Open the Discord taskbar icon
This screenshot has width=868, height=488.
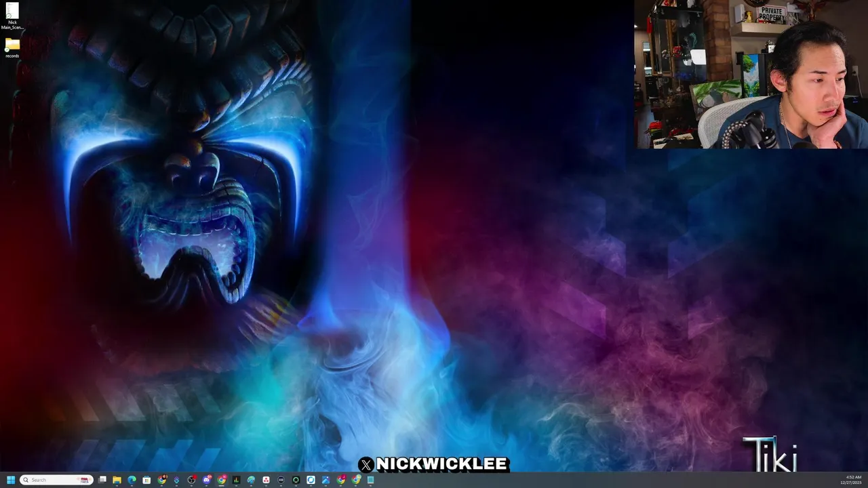tap(206, 480)
